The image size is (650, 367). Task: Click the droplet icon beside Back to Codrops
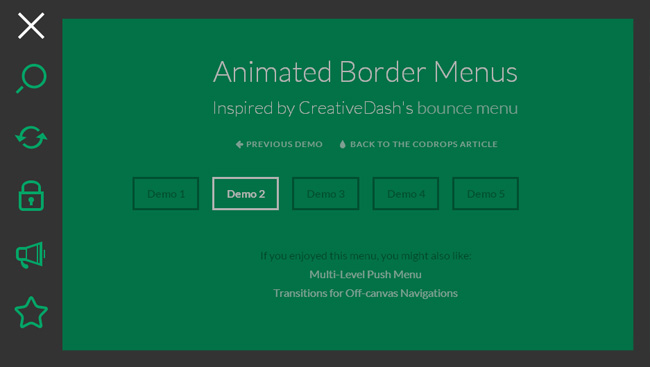click(342, 144)
